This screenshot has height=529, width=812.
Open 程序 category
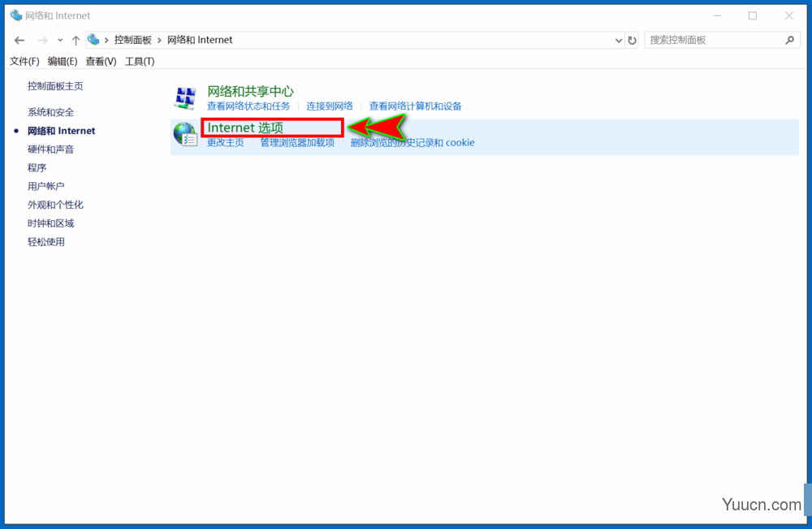click(37, 167)
